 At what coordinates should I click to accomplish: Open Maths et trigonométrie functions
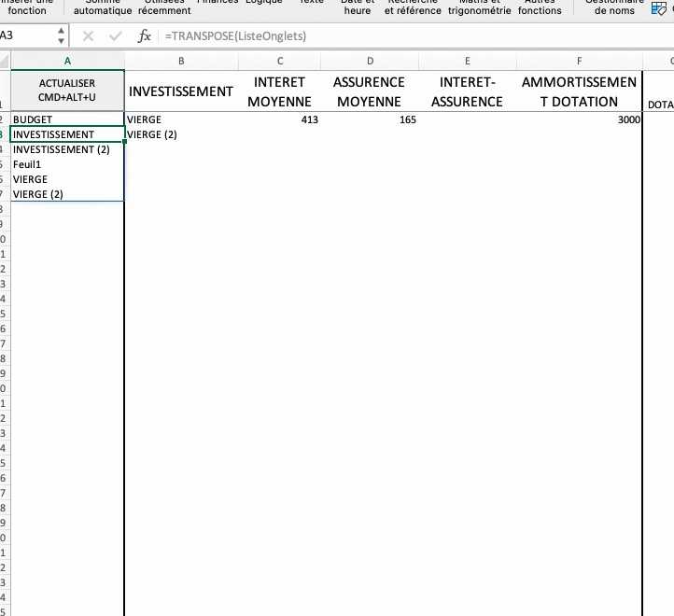click(479, 7)
